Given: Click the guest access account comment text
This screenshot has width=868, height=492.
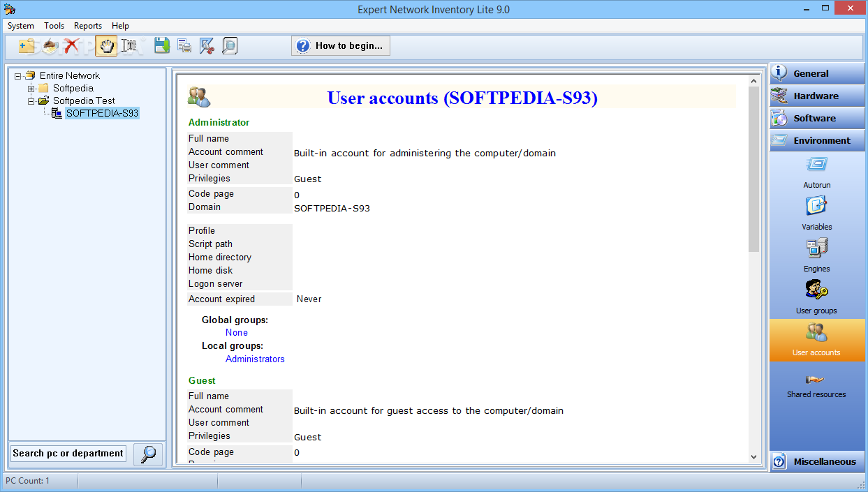Looking at the screenshot, I should click(428, 410).
